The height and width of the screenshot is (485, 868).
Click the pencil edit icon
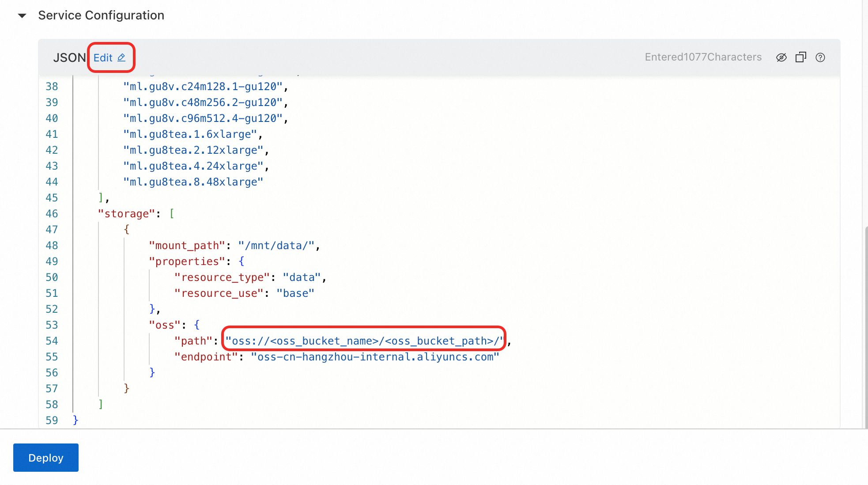(121, 57)
